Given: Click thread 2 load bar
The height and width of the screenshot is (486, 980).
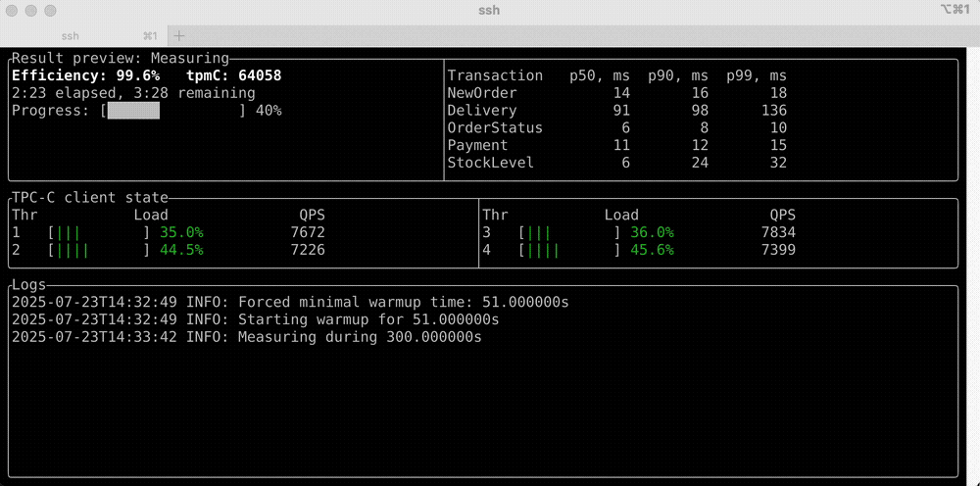Looking at the screenshot, I should pos(99,251).
